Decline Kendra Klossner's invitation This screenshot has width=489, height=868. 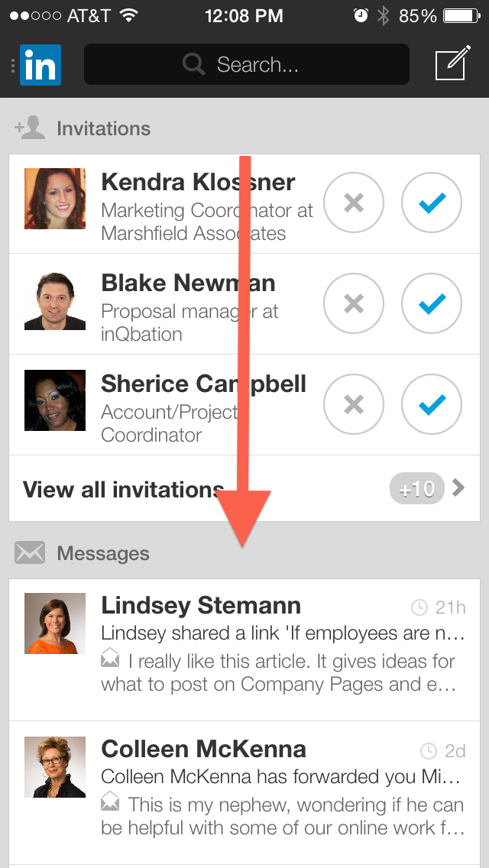[x=354, y=203]
